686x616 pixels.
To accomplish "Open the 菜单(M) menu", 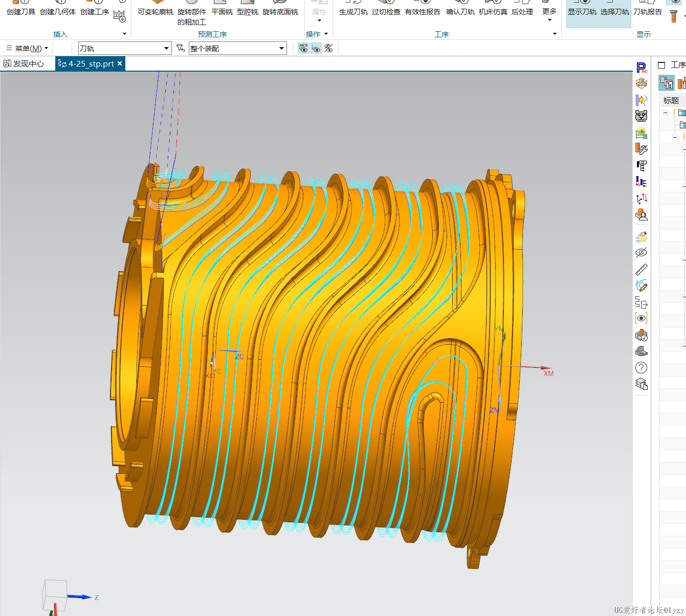I will [27, 48].
